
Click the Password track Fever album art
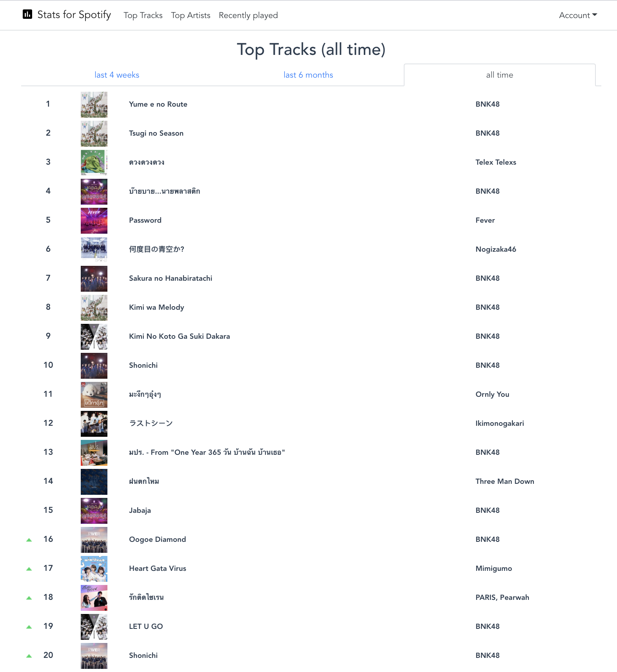click(x=94, y=221)
